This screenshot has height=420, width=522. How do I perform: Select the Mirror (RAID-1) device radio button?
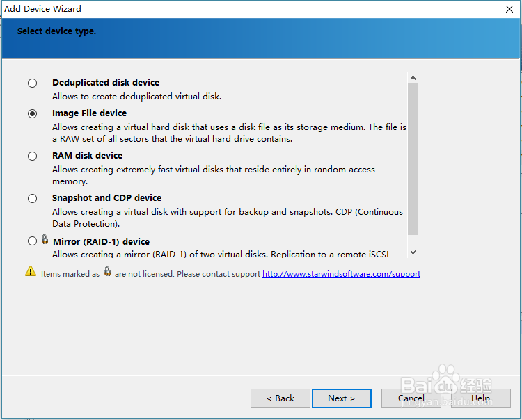(33, 241)
